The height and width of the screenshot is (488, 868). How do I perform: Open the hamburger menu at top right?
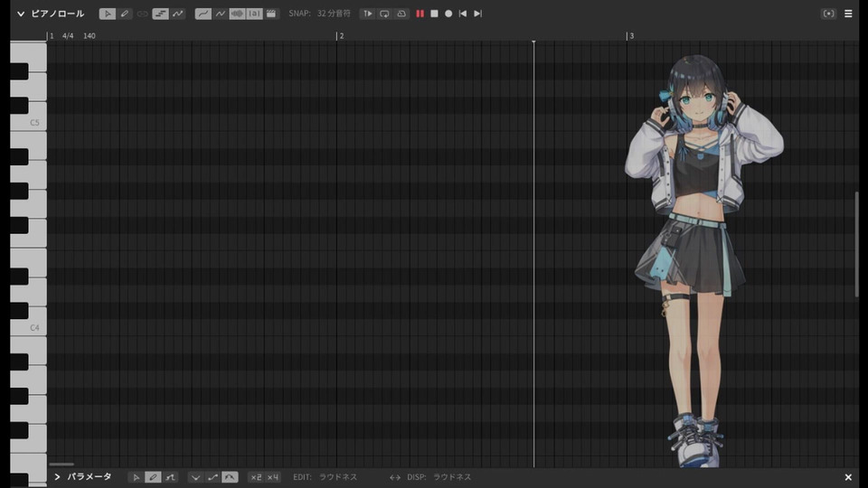click(848, 14)
